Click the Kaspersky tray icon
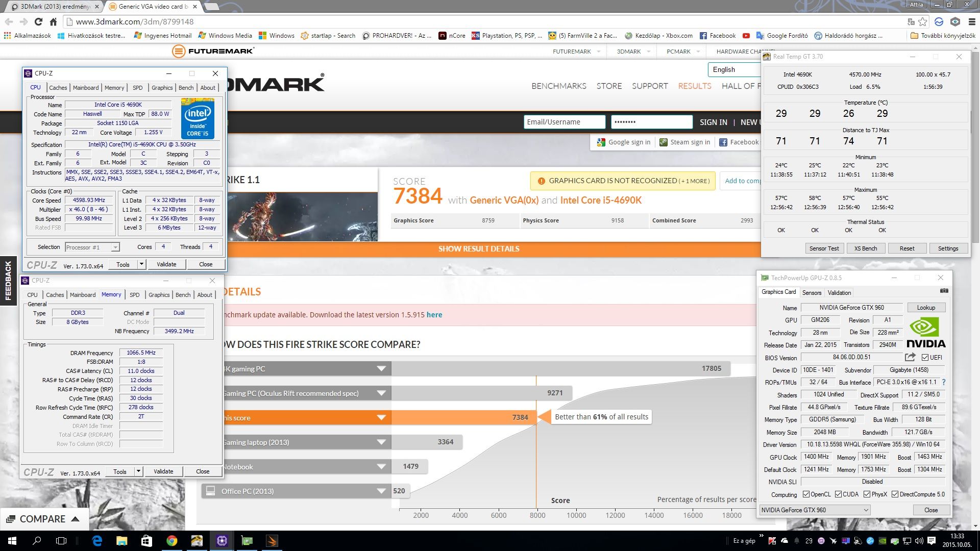The width and height of the screenshot is (980, 551). [772, 541]
